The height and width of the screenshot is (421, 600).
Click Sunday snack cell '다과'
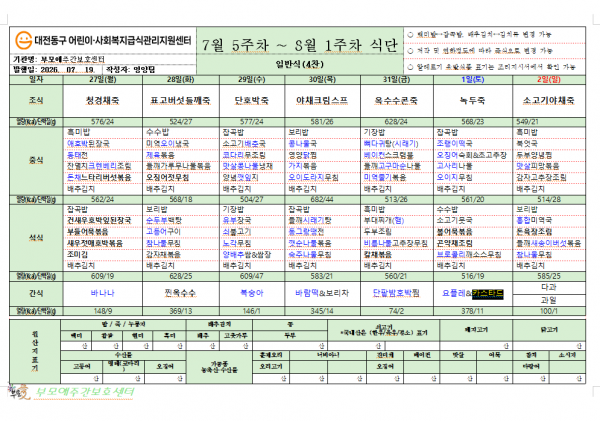coord(549,287)
